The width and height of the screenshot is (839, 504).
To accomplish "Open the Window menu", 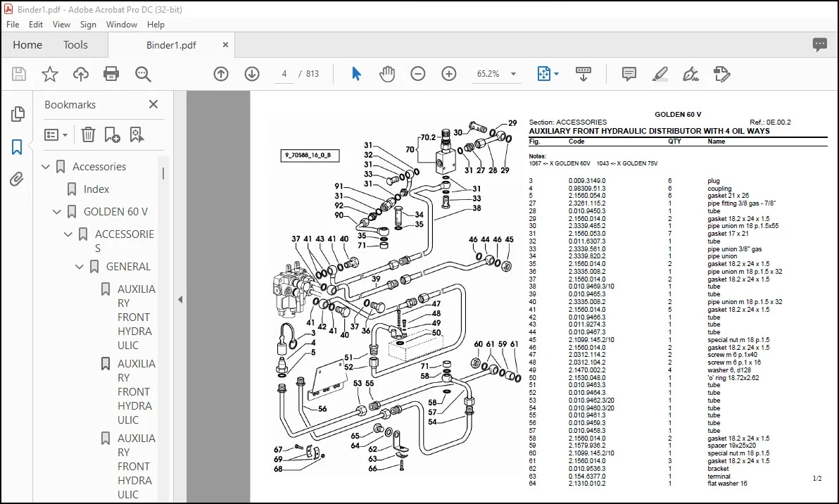I will [x=122, y=25].
